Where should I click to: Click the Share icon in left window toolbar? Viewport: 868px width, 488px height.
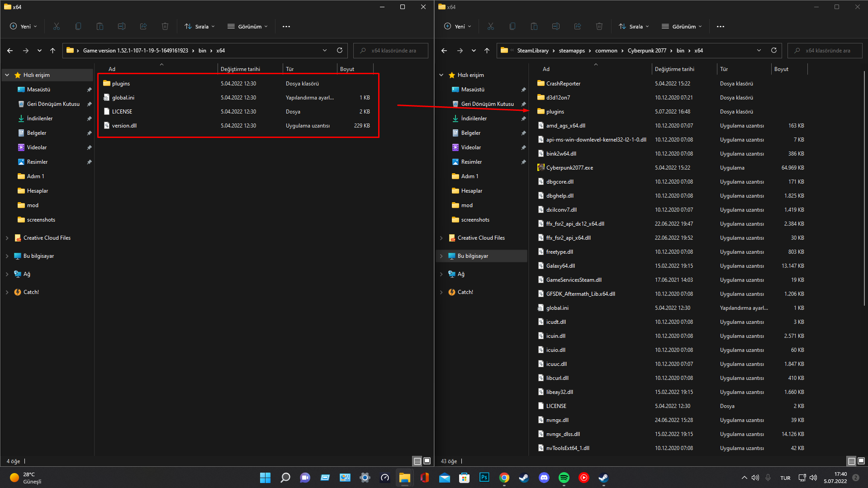[x=143, y=26]
